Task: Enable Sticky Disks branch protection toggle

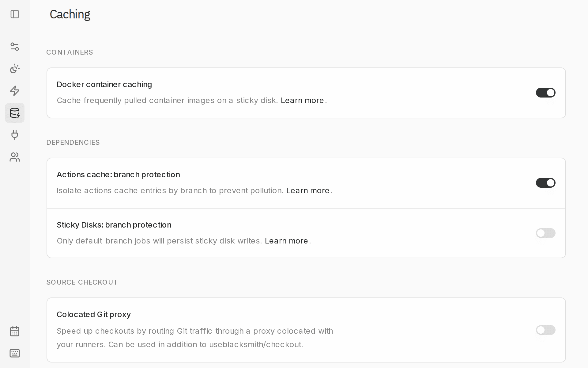Action: pos(545,233)
